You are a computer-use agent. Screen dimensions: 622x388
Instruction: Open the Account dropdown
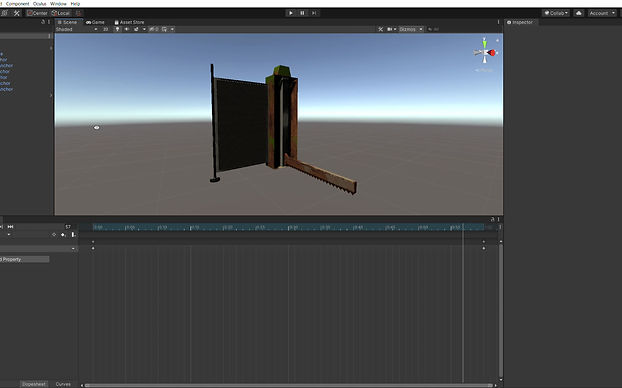tap(602, 13)
